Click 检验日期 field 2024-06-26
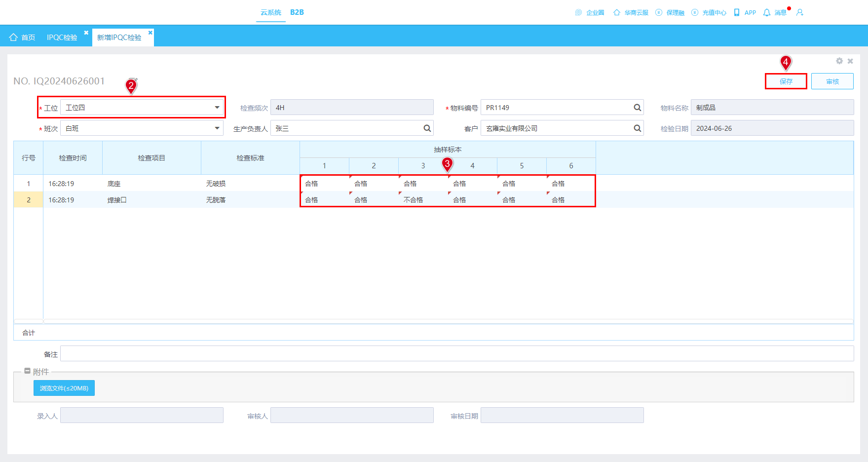Image resolution: width=868 pixels, height=462 pixels. [x=772, y=128]
